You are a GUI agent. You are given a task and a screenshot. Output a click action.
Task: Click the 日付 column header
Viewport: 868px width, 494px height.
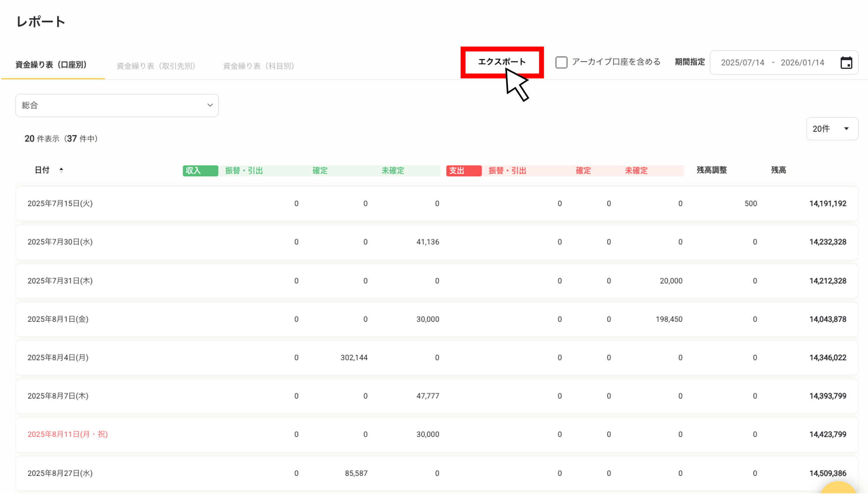click(x=42, y=170)
